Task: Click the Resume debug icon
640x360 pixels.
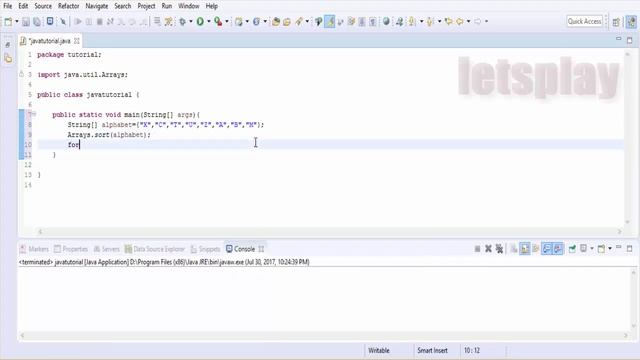Action: click(x=78, y=22)
